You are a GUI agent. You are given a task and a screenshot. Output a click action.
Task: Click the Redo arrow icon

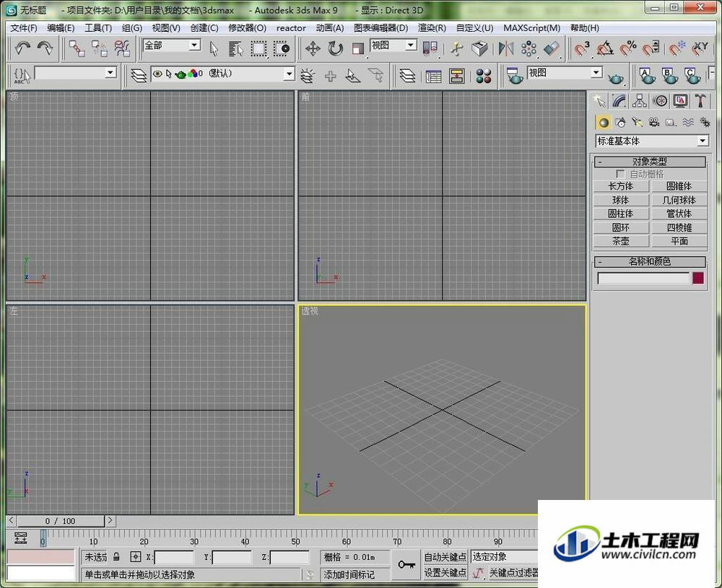pyautogui.click(x=45, y=48)
